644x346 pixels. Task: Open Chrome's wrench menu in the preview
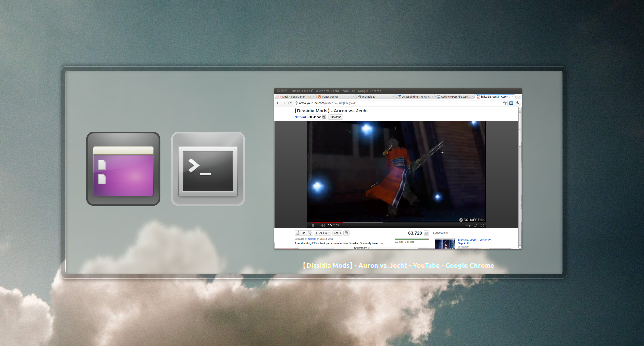[518, 103]
